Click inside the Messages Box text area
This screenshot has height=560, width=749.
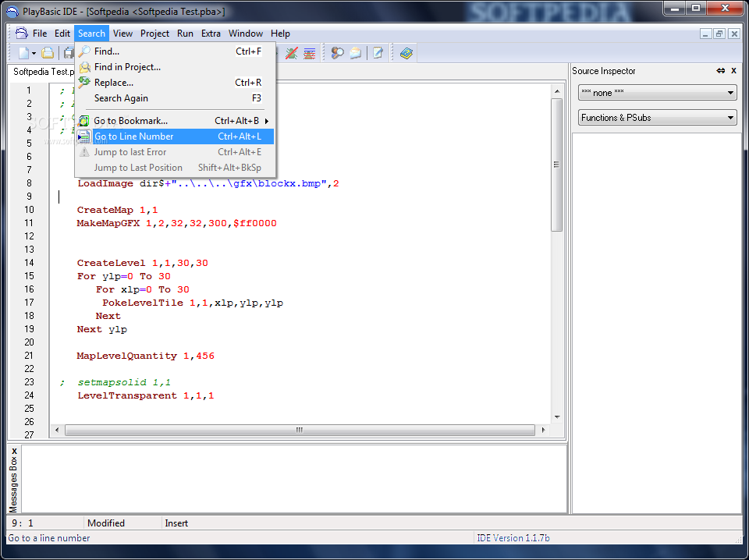click(294, 478)
